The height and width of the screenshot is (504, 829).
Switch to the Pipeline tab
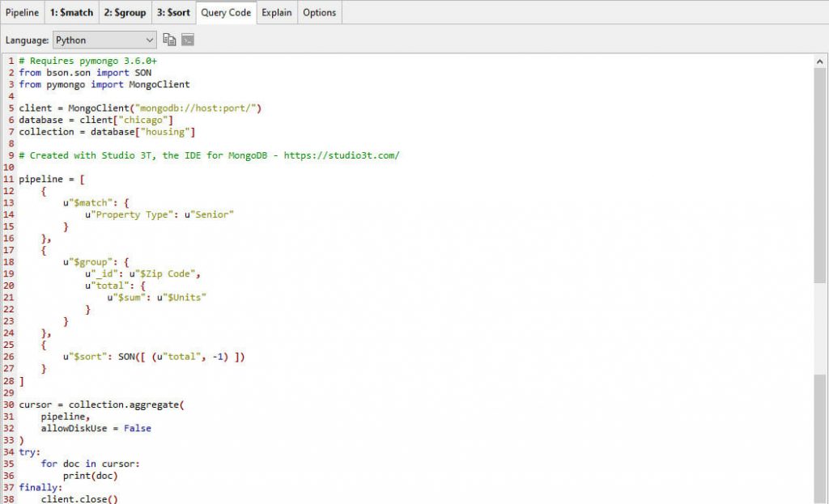point(22,12)
